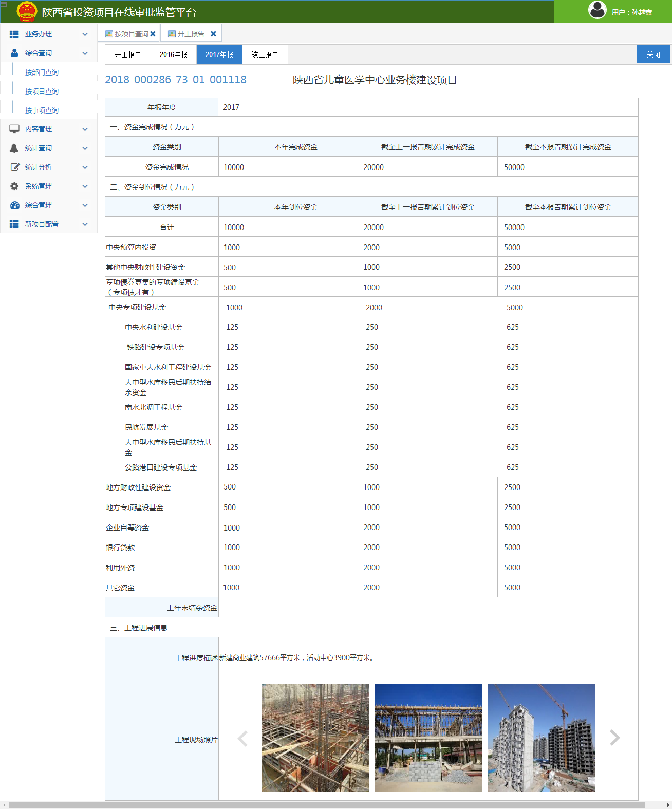Click the 资金完成情况 row value 10000

[x=234, y=167]
